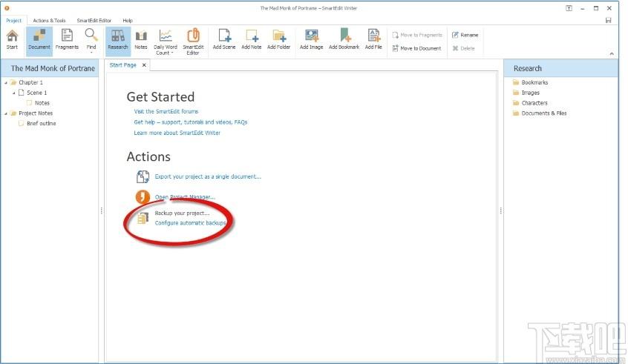Select Project Notes folder

[36, 113]
